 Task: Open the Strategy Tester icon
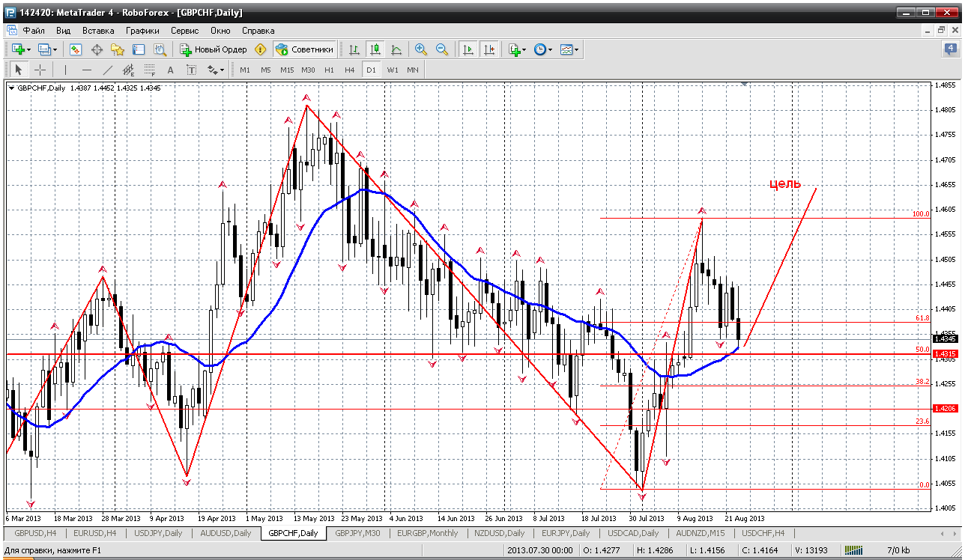(160, 49)
